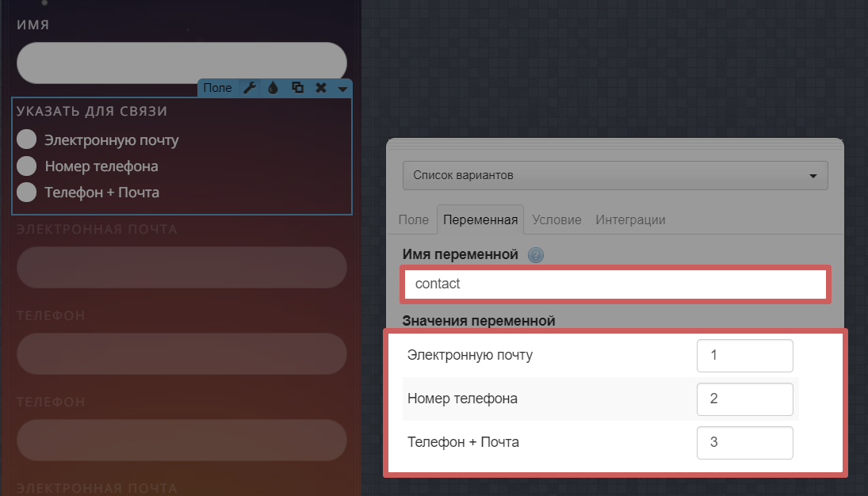868x496 pixels.
Task: Open help icon next to Имя переменной
Action: (x=536, y=255)
